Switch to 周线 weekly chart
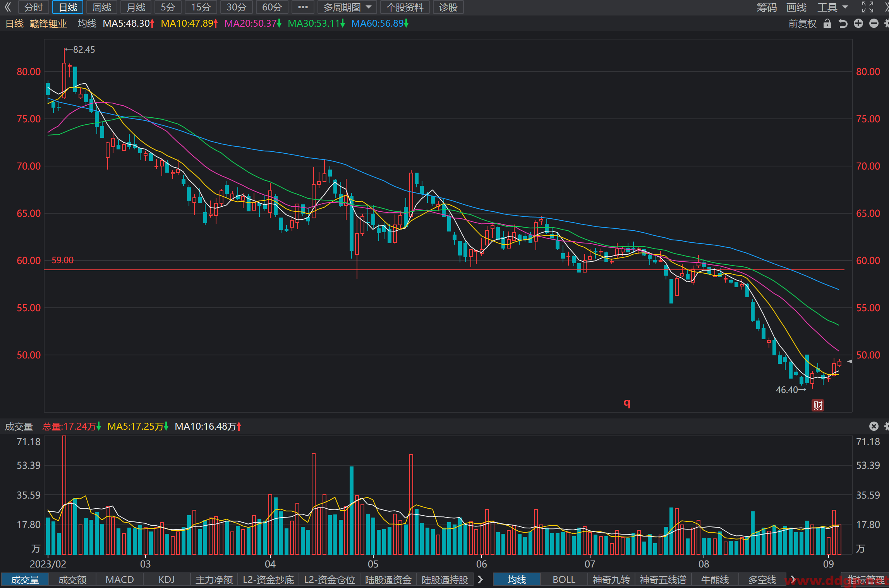Image resolution: width=889 pixels, height=588 pixels. tap(102, 7)
